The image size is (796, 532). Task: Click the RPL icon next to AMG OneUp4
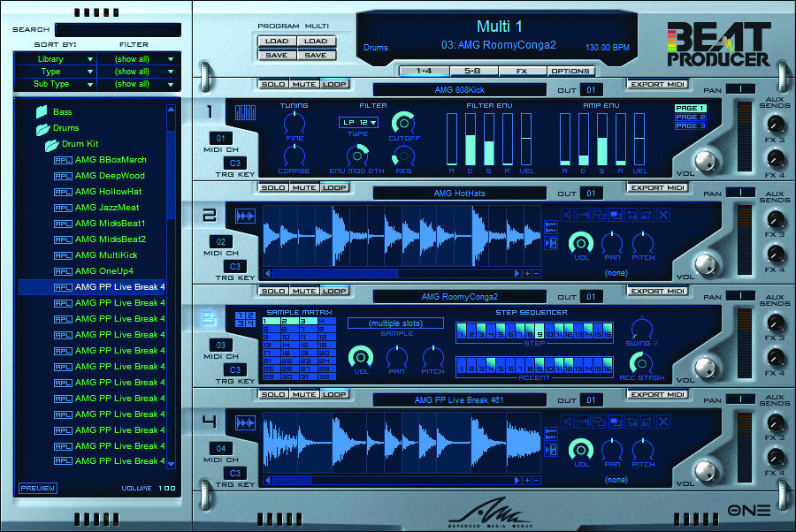point(63,272)
